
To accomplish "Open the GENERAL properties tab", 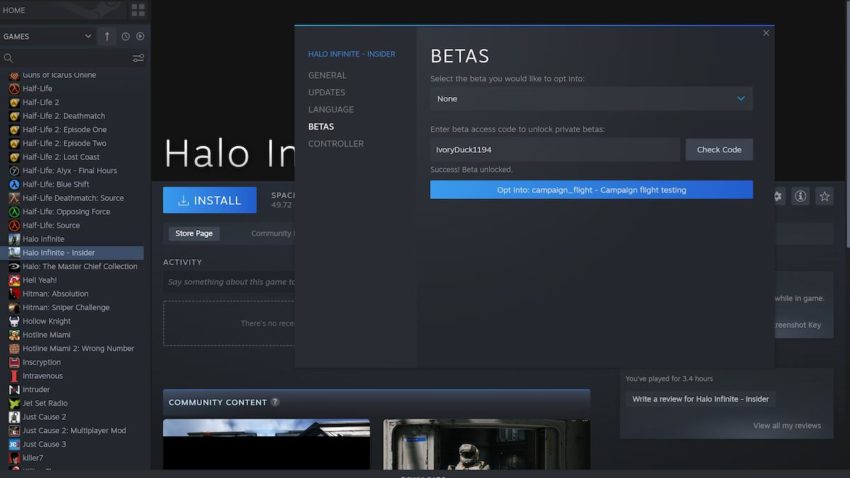I will pyautogui.click(x=327, y=75).
